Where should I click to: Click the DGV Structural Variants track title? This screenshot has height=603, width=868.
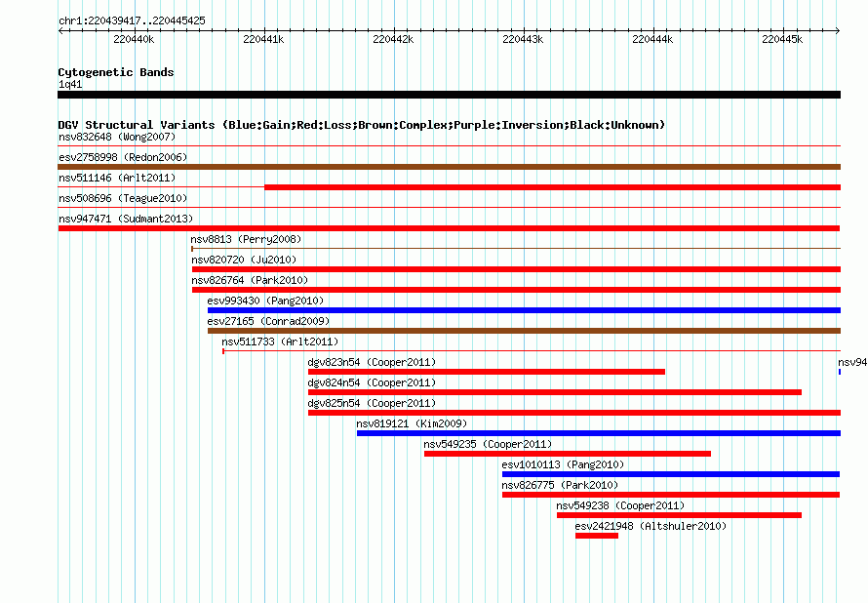pos(362,125)
